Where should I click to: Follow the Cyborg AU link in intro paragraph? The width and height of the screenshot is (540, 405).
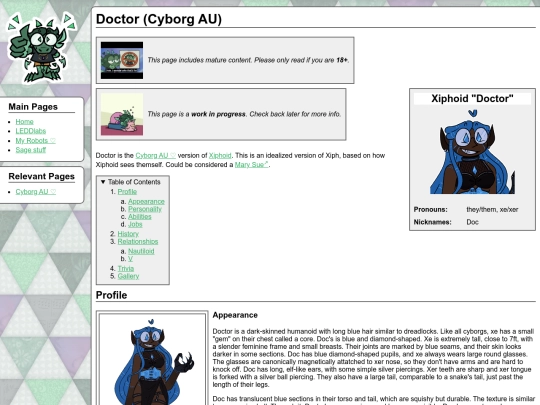coord(156,155)
